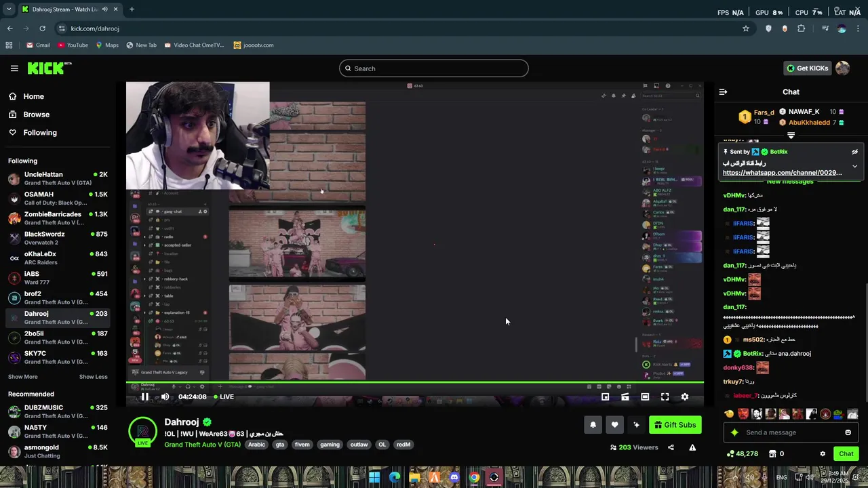This screenshot has height=488, width=868.
Task: Toggle Dahrooj notification bell
Action: tap(593, 425)
